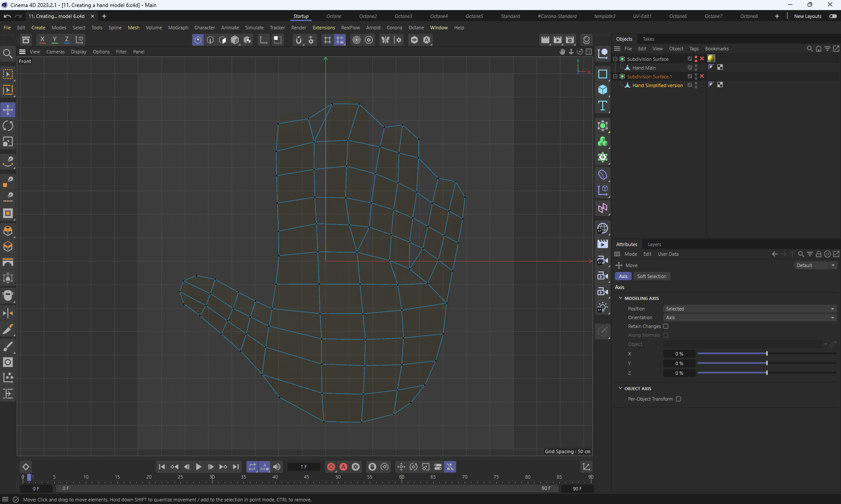Open the Mesh menu
841x504 pixels.
click(x=134, y=28)
